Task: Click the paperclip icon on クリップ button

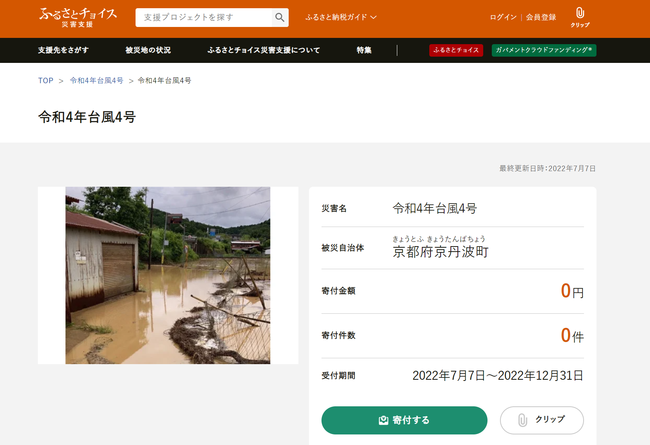Action: pos(521,420)
